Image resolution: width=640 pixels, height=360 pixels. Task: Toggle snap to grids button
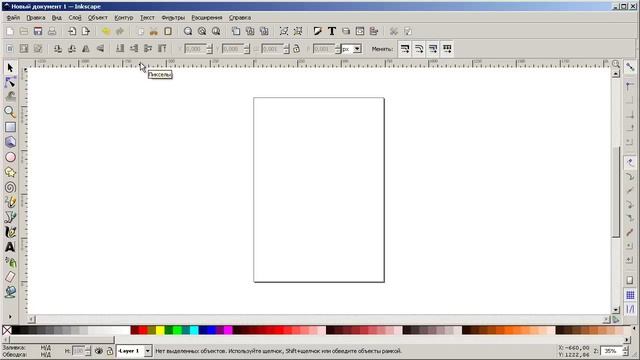pos(630,295)
